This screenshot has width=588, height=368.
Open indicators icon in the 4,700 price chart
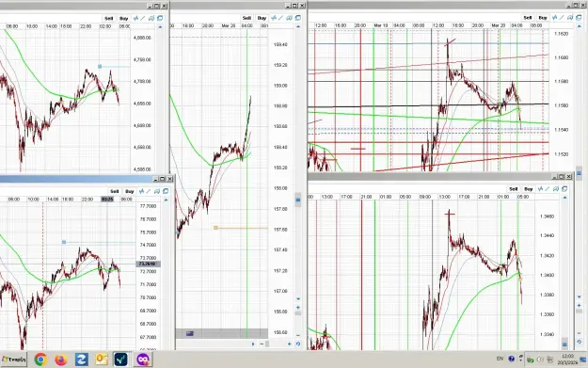pos(135,19)
